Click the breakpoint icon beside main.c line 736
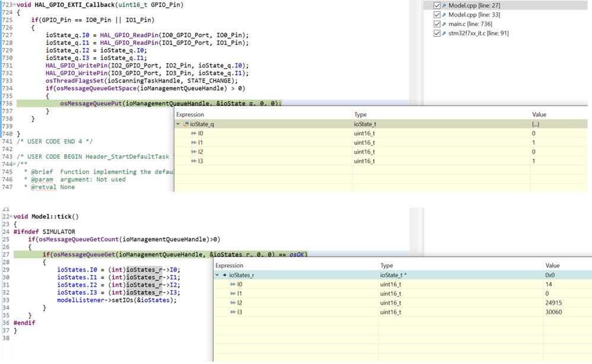 pos(444,24)
